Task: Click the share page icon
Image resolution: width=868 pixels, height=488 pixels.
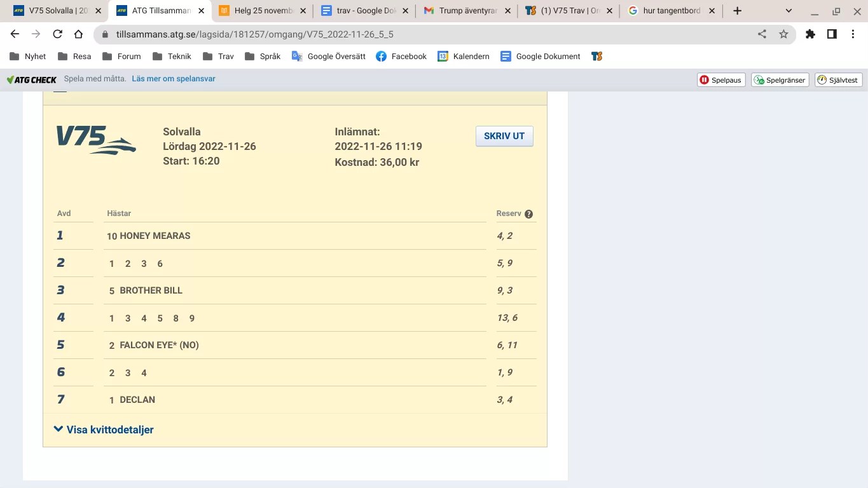Action: pos(762,34)
